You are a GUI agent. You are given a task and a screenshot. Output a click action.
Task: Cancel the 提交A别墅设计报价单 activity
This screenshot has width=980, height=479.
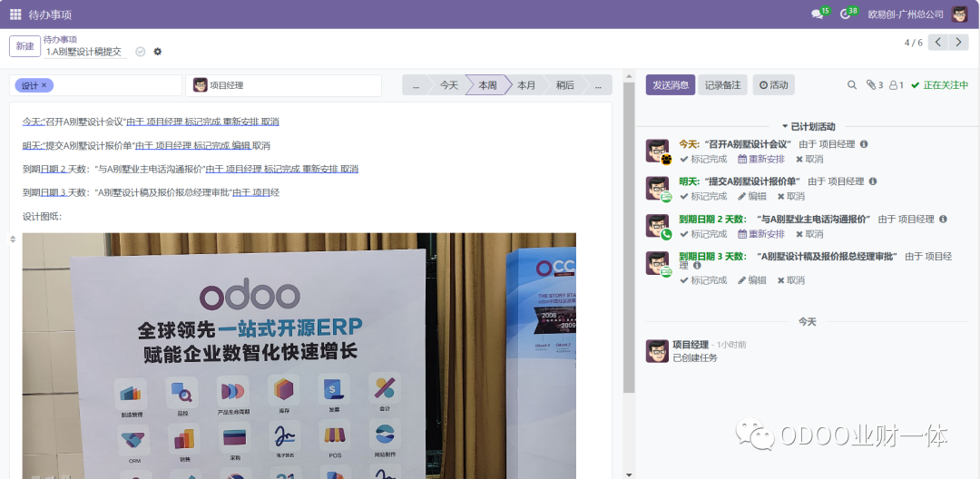point(790,197)
